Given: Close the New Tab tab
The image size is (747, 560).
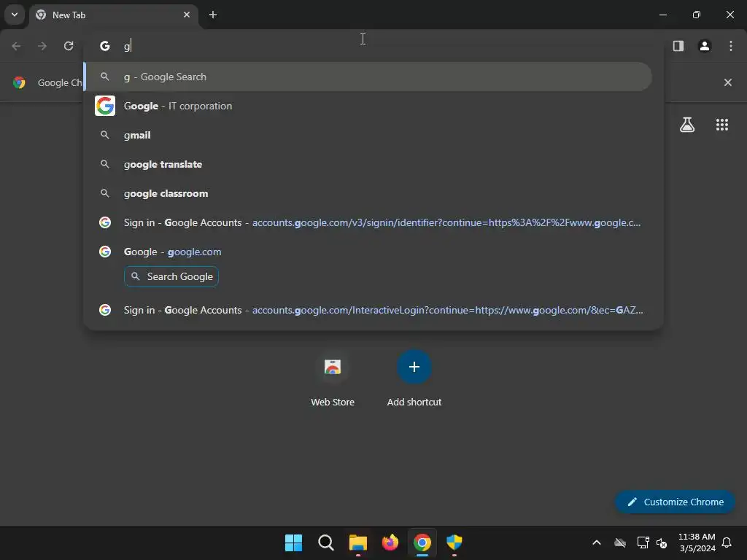Looking at the screenshot, I should pyautogui.click(x=187, y=15).
